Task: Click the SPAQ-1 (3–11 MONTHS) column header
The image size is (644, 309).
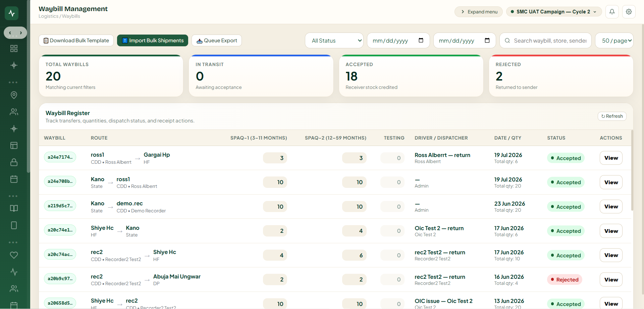Action: 259,138
